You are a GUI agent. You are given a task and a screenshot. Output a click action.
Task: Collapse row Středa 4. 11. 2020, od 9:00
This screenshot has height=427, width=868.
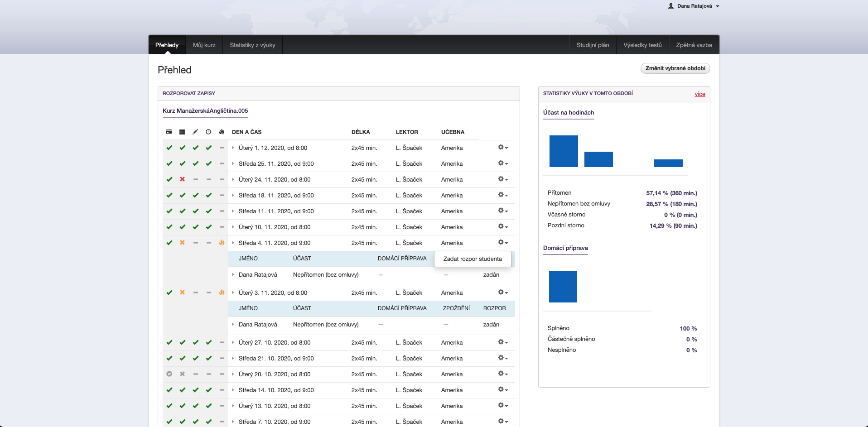coord(233,243)
